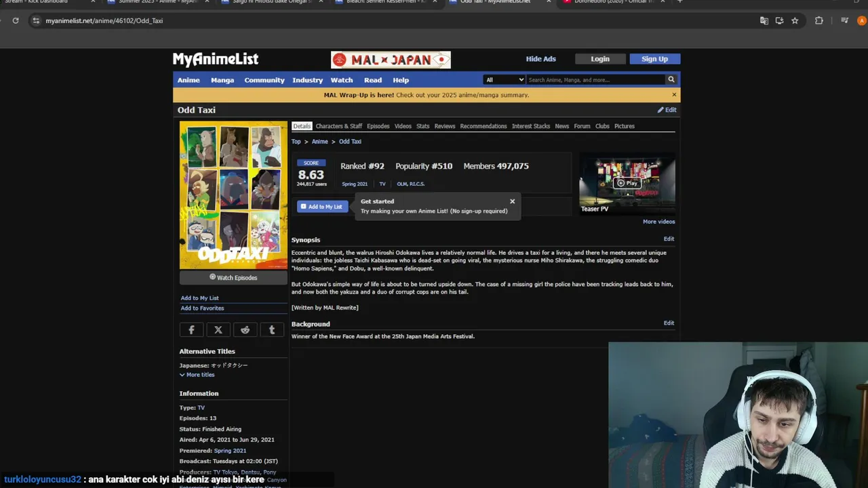The image size is (868, 488).
Task: Click the Premiered Spring 2021 link
Action: (x=230, y=451)
